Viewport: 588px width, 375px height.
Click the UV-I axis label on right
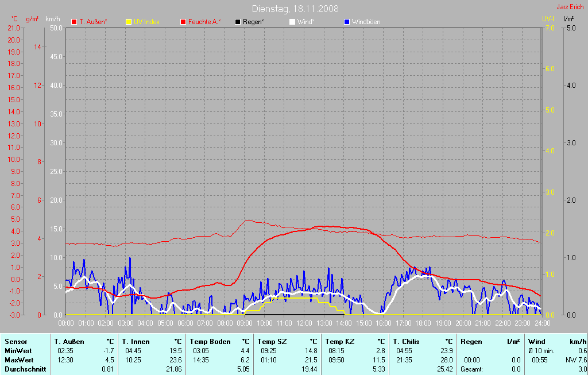pyautogui.click(x=548, y=19)
